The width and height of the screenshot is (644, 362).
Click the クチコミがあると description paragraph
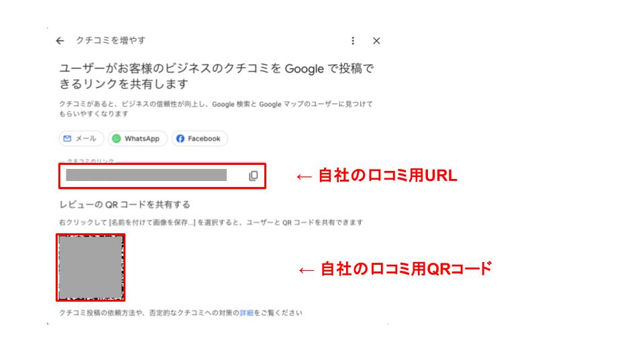[x=216, y=109]
